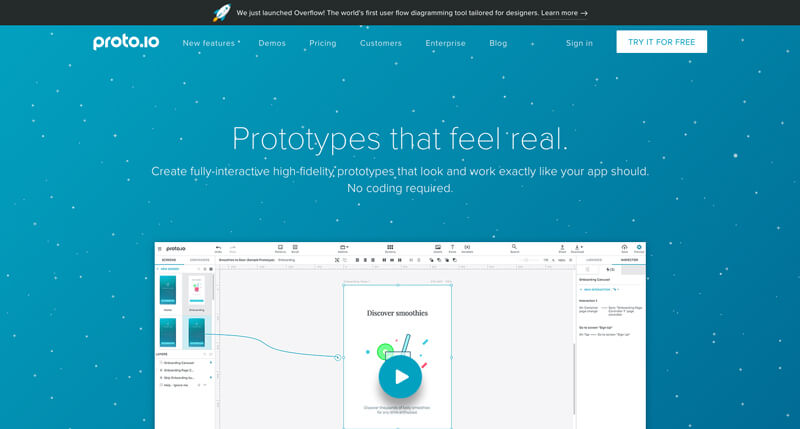Click the interaction connector endpoint circle
The height and width of the screenshot is (429, 800).
(337, 358)
